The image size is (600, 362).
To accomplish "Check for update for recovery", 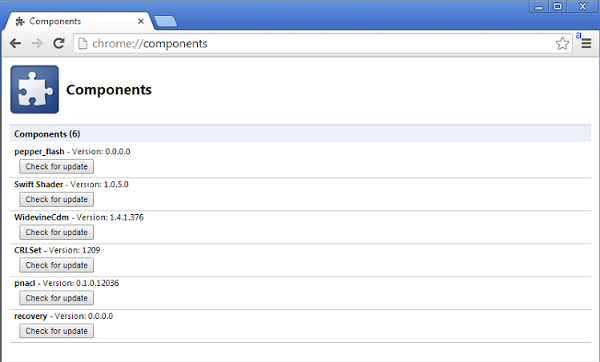I will pyautogui.click(x=57, y=331).
